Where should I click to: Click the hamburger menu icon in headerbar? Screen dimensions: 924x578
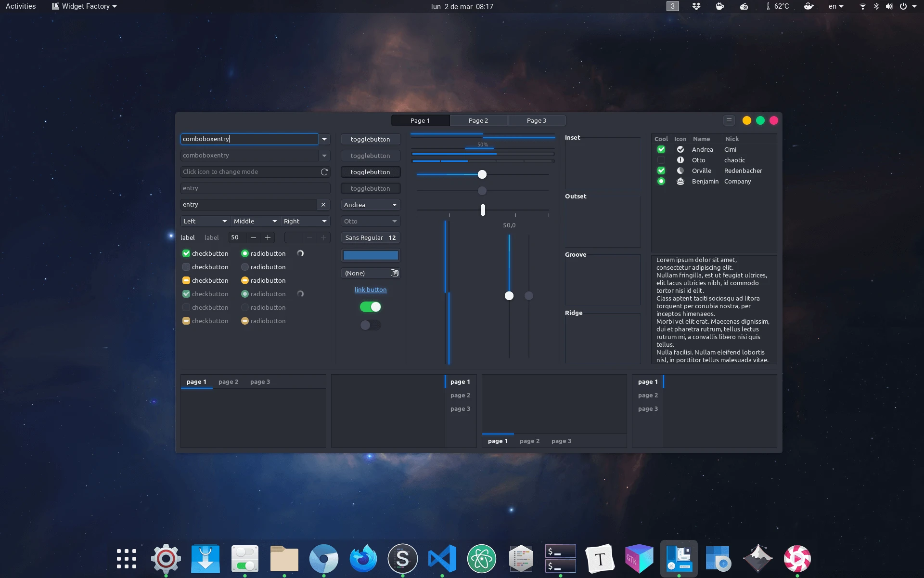tap(729, 120)
